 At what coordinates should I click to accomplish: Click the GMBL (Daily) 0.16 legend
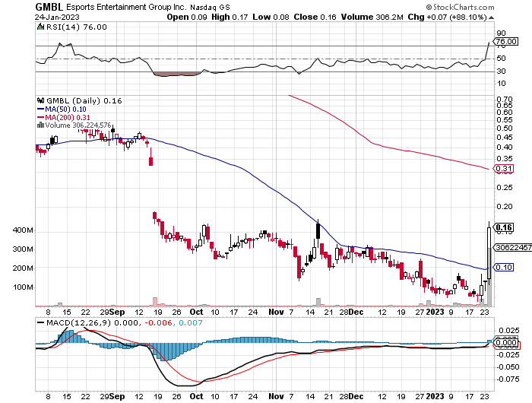84,101
